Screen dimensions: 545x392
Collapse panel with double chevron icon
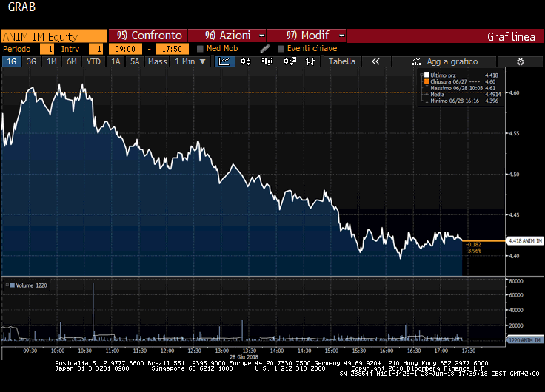[x=375, y=61]
